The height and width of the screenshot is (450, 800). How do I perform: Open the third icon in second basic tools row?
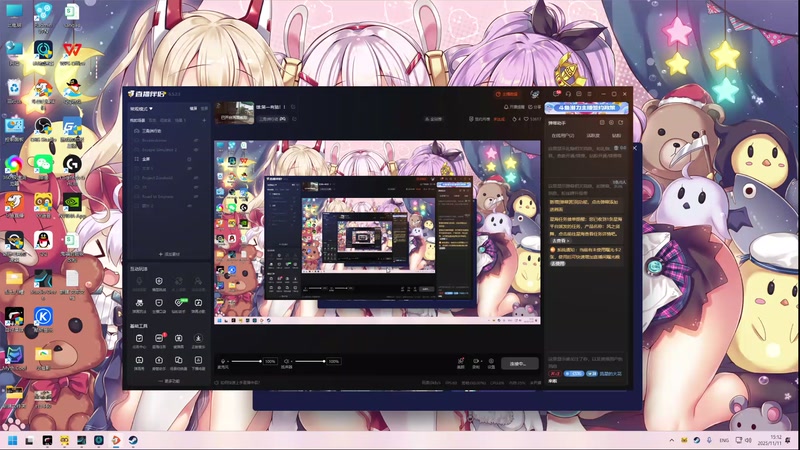click(x=179, y=360)
